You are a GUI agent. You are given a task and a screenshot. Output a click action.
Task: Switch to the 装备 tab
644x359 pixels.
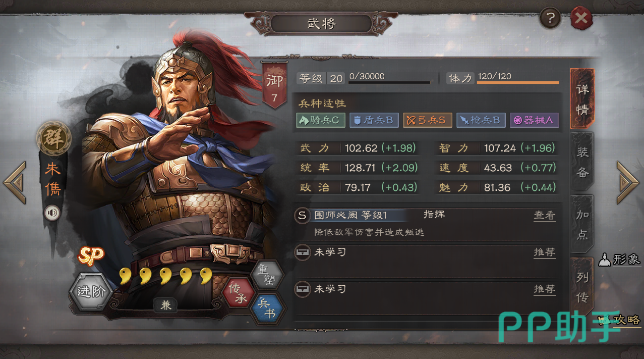pyautogui.click(x=582, y=162)
